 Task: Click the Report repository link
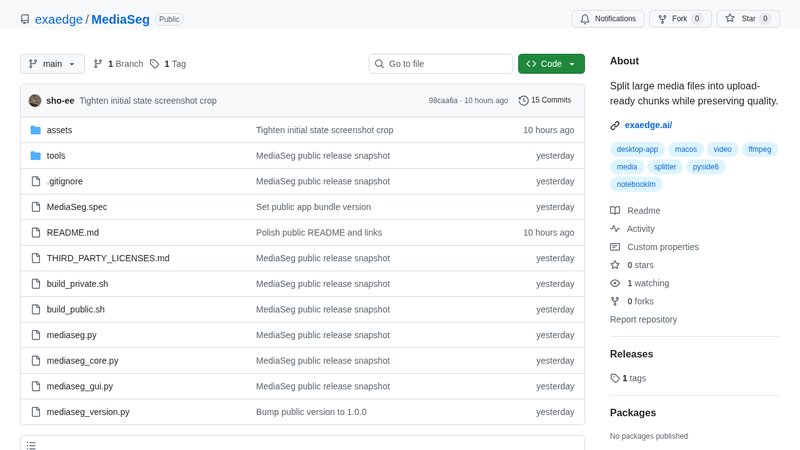643,319
